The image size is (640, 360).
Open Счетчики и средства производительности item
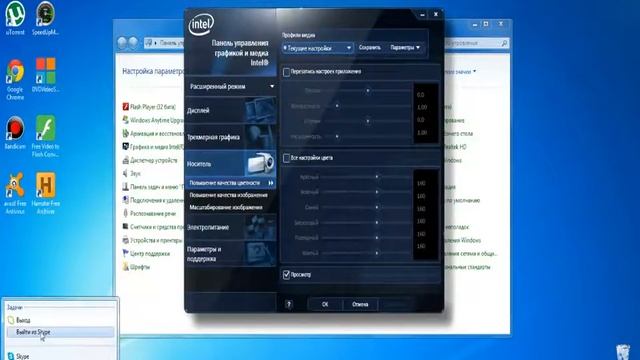click(153, 227)
